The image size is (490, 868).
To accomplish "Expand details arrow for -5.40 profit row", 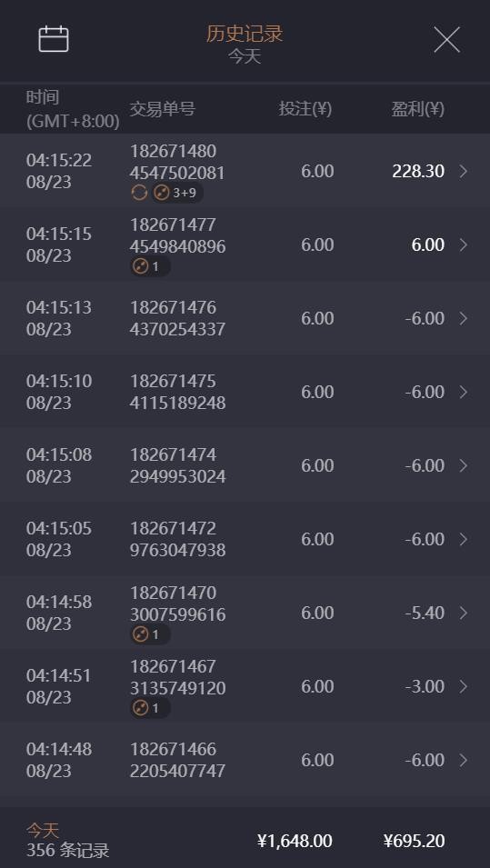I will (464, 613).
